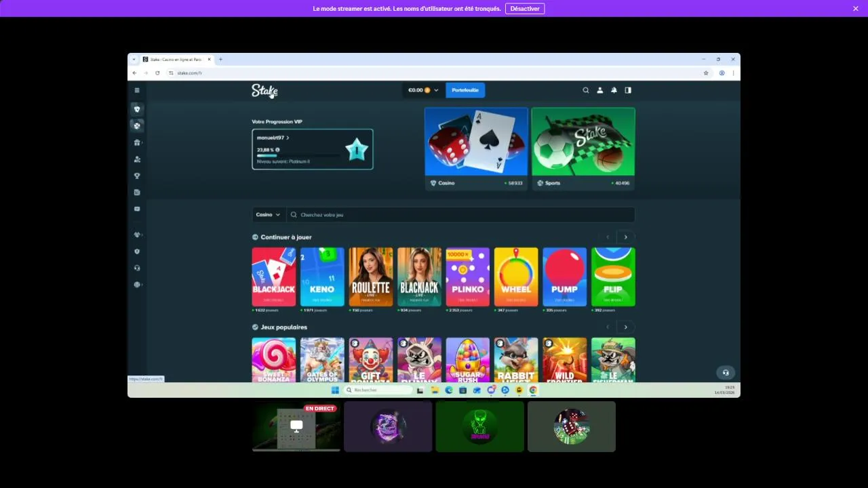Click the Désactiver streamer mode button
Viewport: 868px width, 488px height.
click(x=525, y=9)
